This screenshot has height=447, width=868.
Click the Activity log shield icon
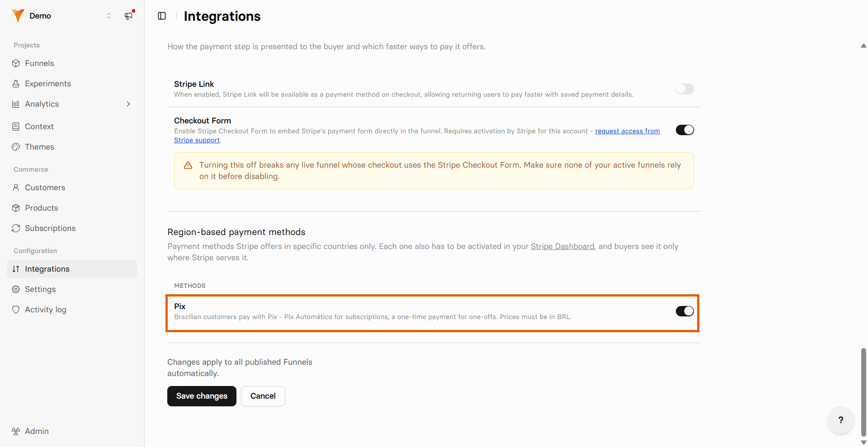pos(16,310)
